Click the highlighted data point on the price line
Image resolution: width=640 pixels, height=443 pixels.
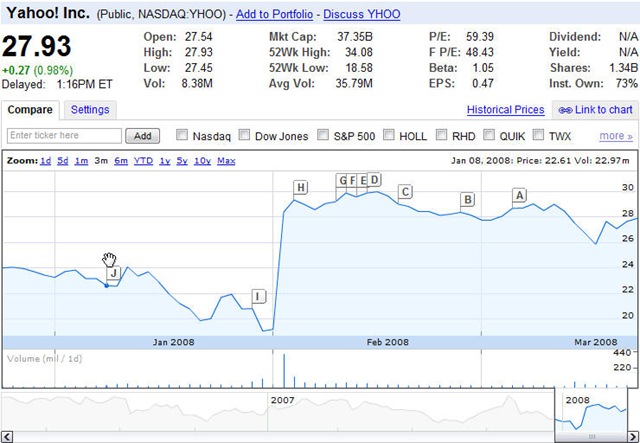[107, 286]
